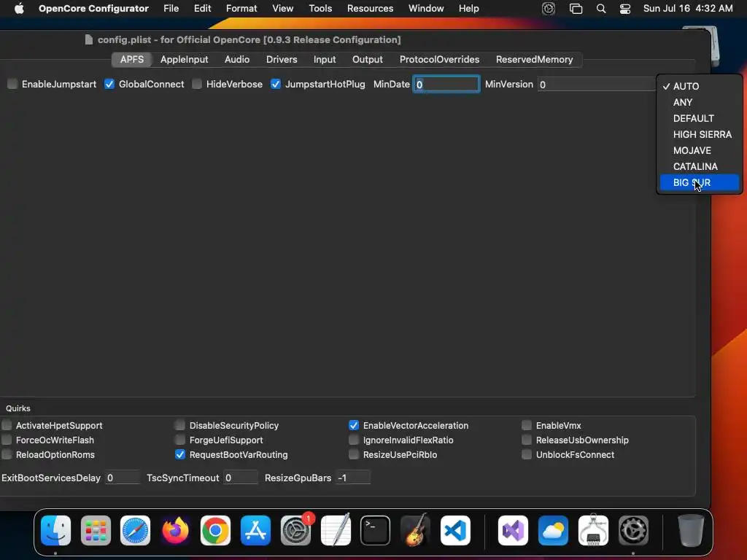Image resolution: width=747 pixels, height=560 pixels.
Task: Open the Drivers tab
Action: (x=282, y=59)
